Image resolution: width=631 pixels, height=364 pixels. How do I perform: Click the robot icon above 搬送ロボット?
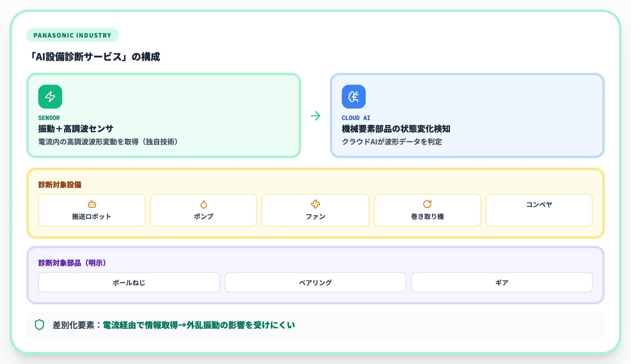92,204
